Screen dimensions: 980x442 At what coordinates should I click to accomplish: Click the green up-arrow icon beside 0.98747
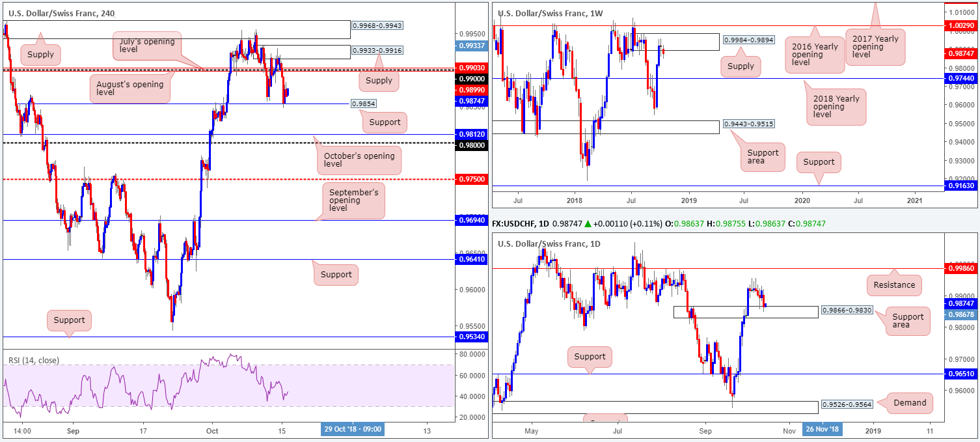coord(588,224)
